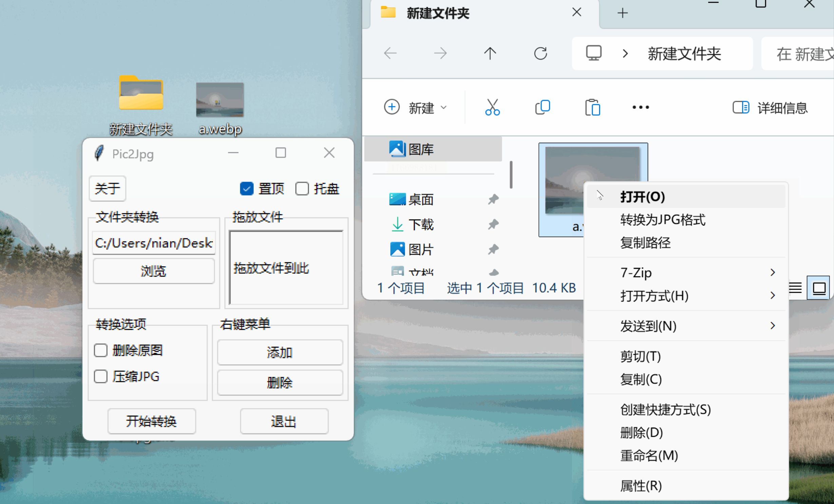
Task: Open the three-dots See more menu
Action: click(x=640, y=108)
